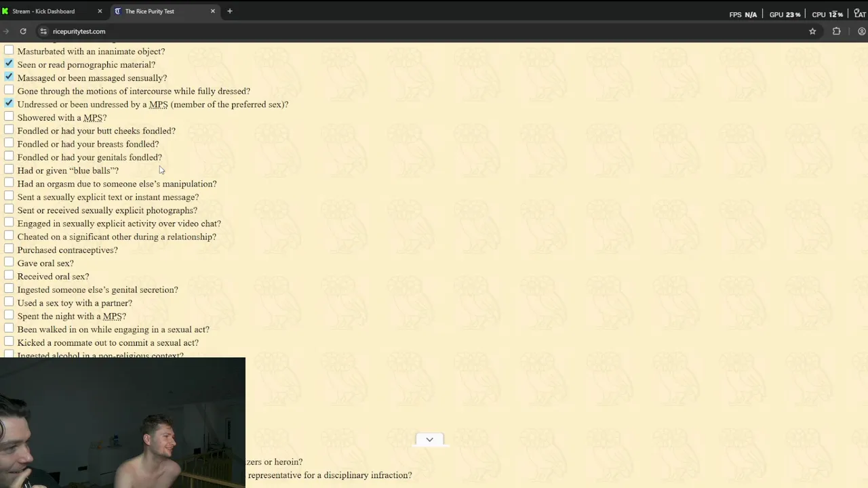868x488 pixels.
Task: Open site information icon beside URL
Action: pos(43,31)
